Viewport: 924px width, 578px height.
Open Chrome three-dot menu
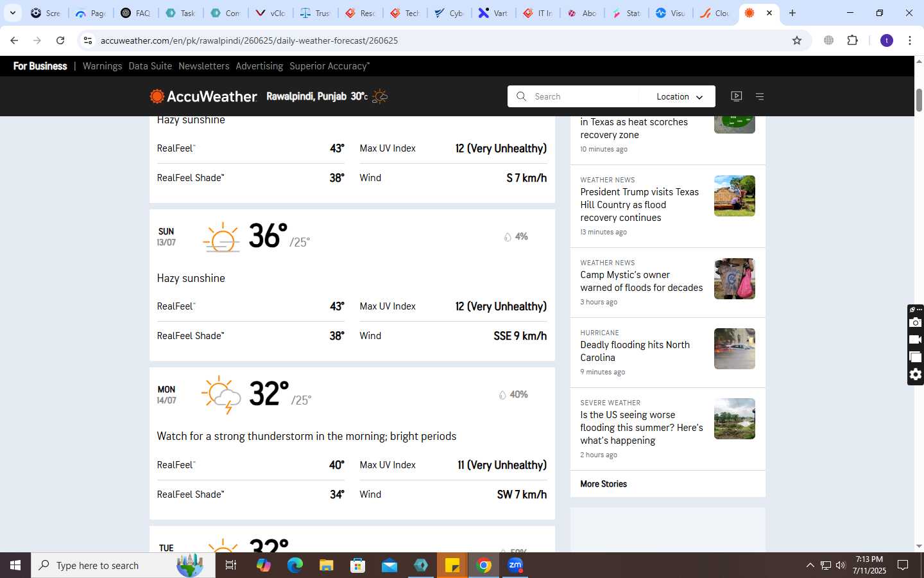(910, 40)
